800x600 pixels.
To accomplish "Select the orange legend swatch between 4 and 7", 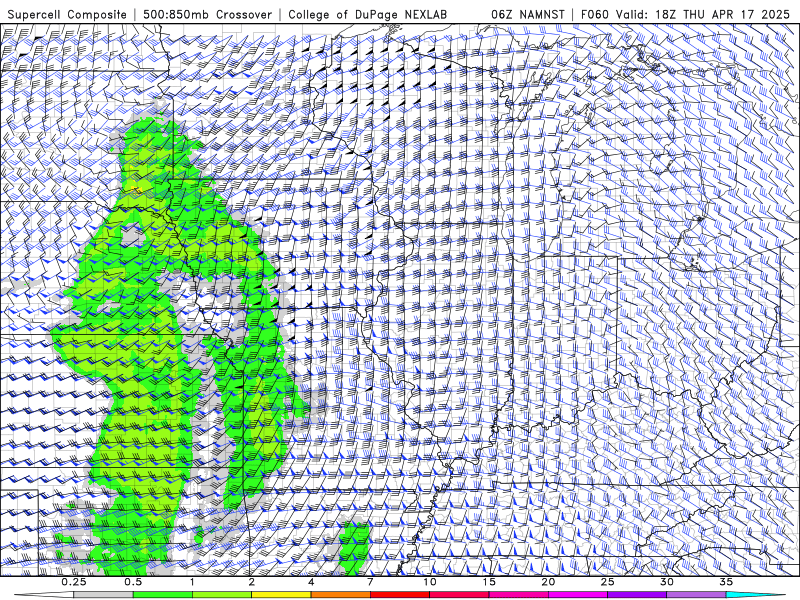I will pos(340,594).
